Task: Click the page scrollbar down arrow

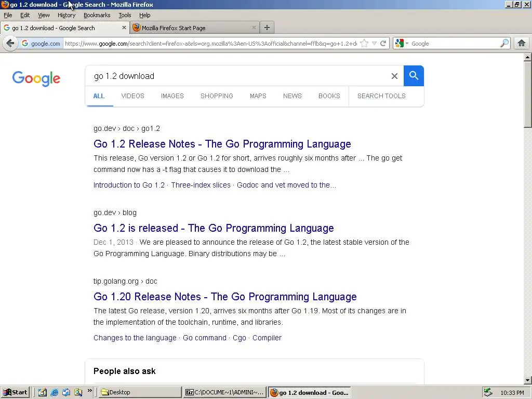Action: 528,380
